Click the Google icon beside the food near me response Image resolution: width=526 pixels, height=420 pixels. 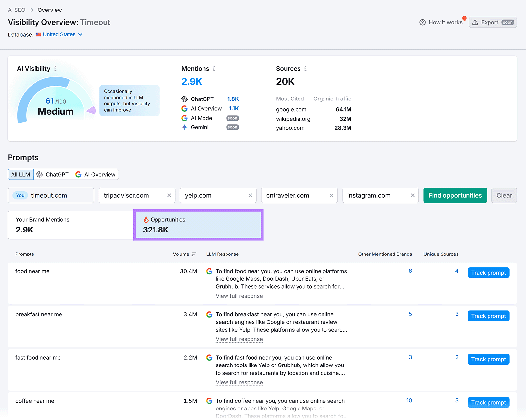coord(209,271)
